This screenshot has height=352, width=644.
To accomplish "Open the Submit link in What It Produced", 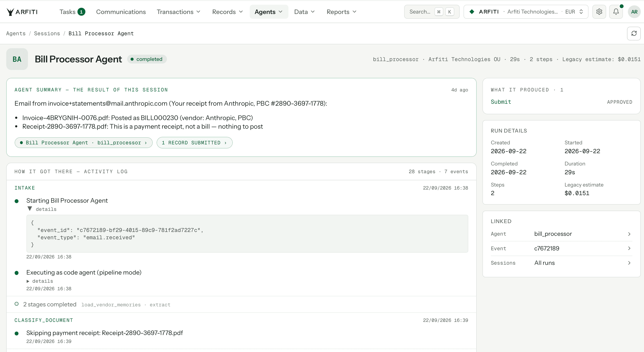I will (501, 102).
